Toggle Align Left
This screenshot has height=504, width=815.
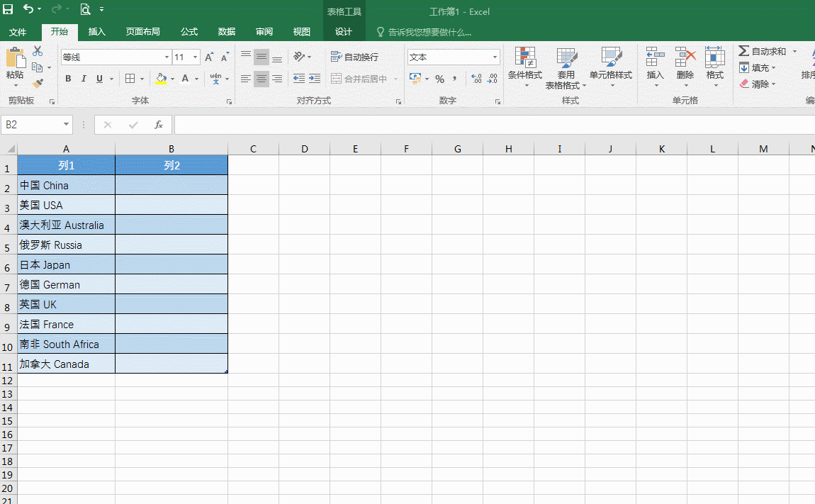(x=246, y=79)
